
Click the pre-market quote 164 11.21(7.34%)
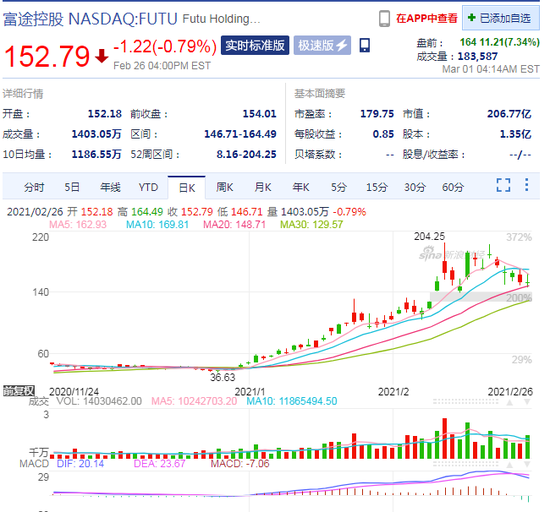pos(499,42)
